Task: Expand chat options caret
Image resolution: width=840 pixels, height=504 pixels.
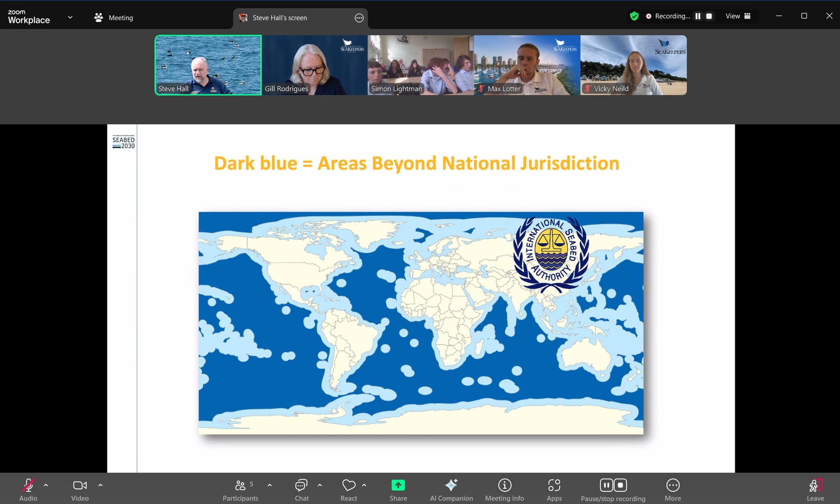Action: 320,485
